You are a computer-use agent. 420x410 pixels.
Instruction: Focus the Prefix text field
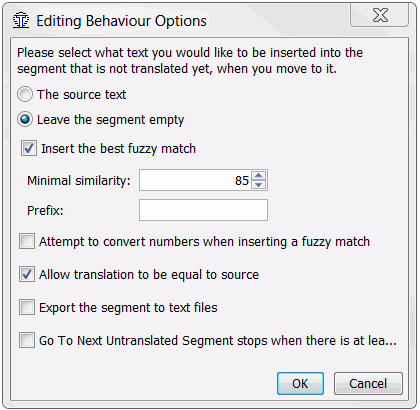click(203, 210)
